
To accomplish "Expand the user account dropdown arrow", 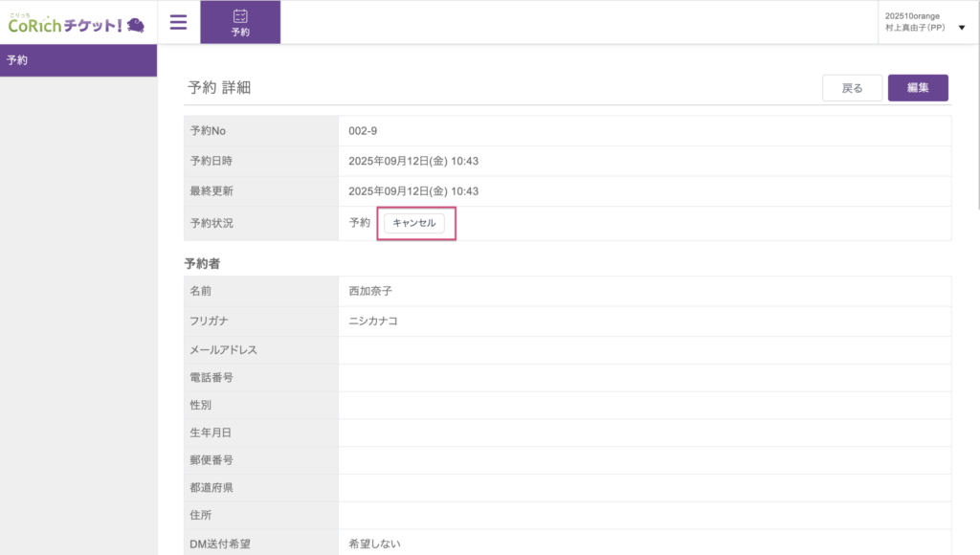I will 962,28.
